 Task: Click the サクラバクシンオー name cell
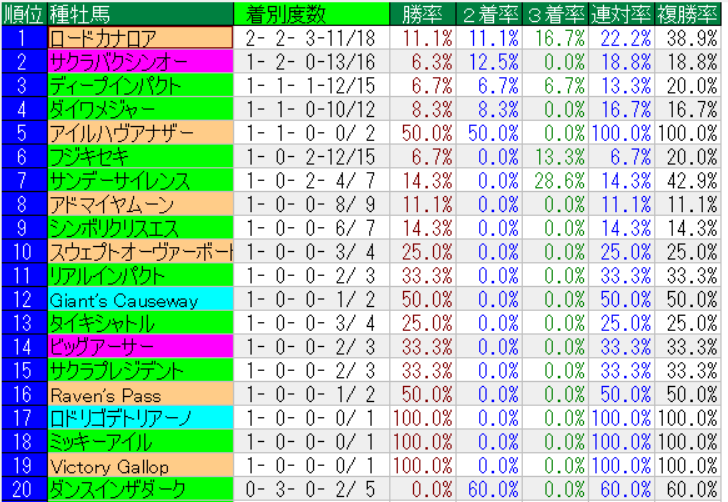[140, 62]
